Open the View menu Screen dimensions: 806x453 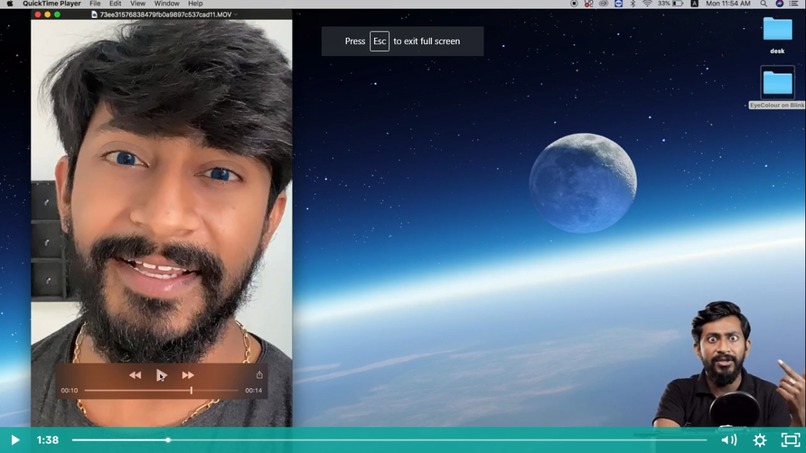(x=137, y=4)
